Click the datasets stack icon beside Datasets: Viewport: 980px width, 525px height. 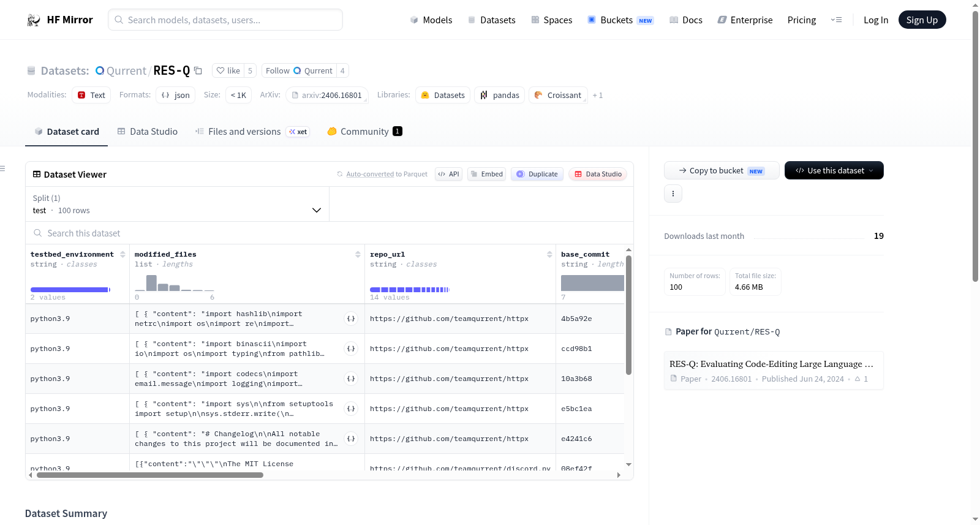point(31,71)
